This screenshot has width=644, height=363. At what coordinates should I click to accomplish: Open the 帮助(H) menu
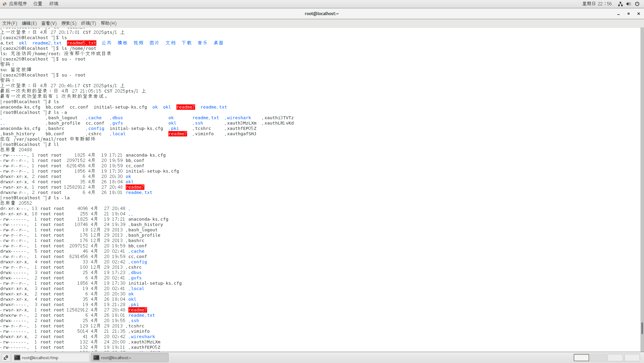pos(109,23)
